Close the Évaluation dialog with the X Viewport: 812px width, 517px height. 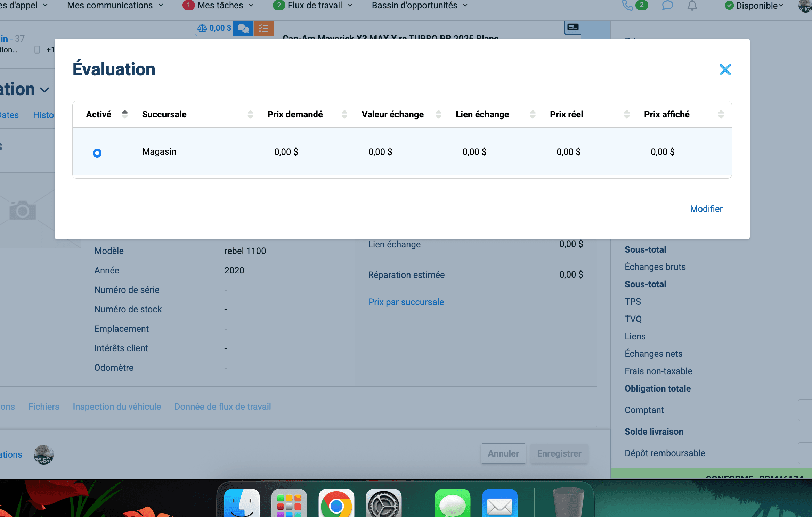[x=725, y=69]
